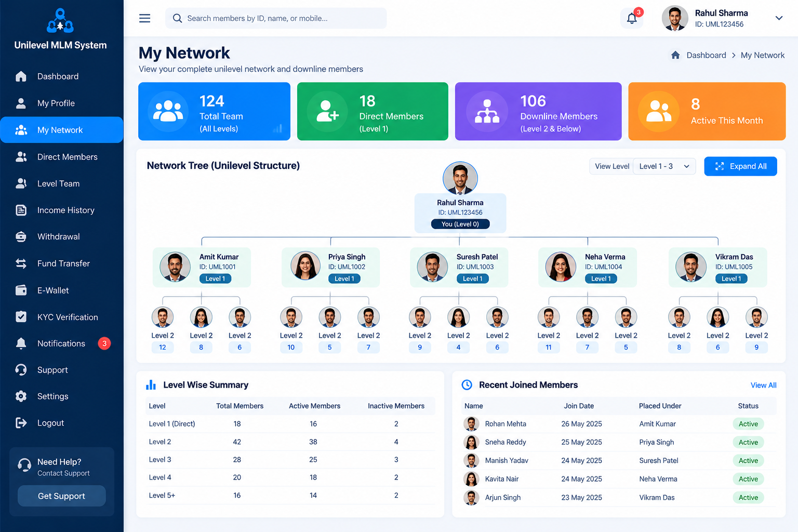Viewport: 798px width, 532px height.
Task: Open the notifications bell icon
Action: coord(632,18)
